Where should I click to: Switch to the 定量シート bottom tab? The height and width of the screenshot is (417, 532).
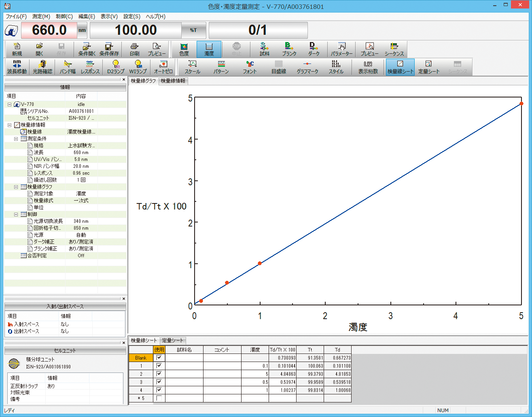(x=173, y=341)
